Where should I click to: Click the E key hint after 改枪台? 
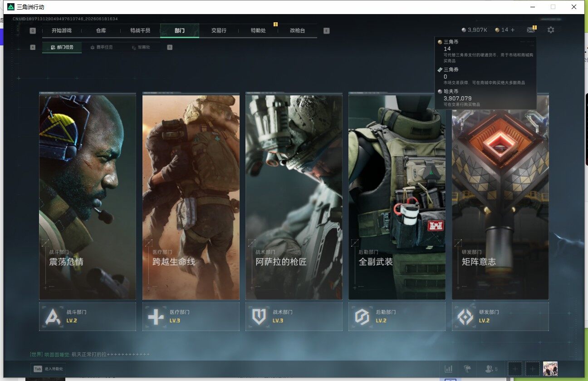(327, 31)
